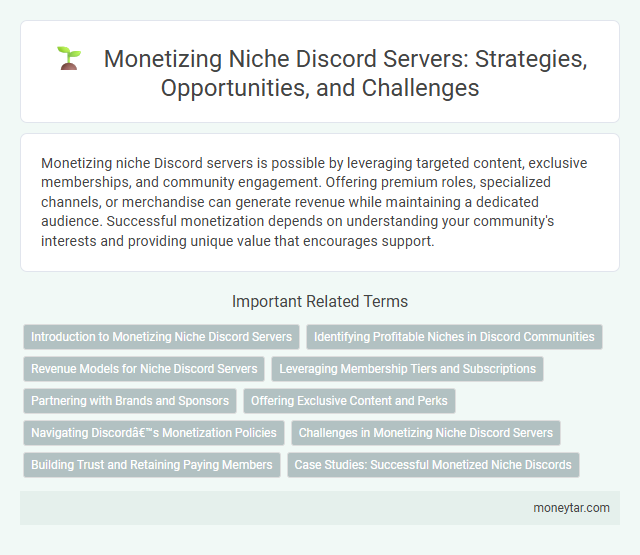Open the Discord's Monetization Policies tag
This screenshot has height=555, width=640.
point(154,433)
